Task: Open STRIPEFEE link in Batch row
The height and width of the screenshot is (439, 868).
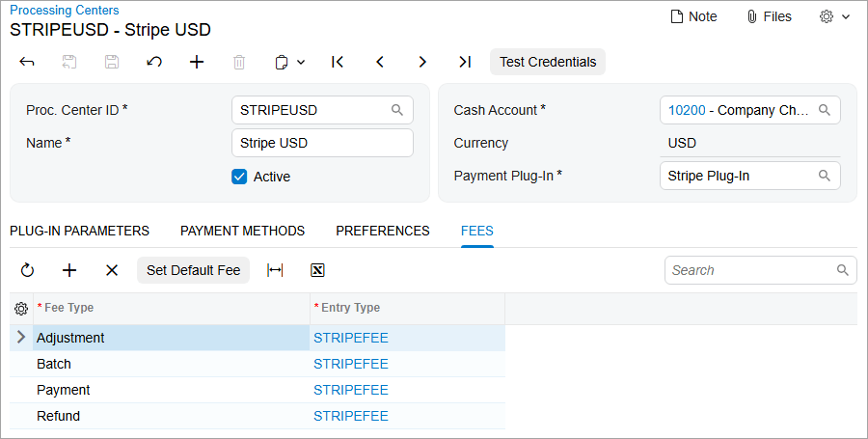Action: (x=351, y=364)
